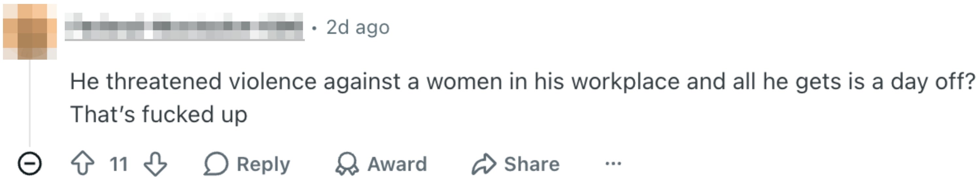Click the dot separator before "2d ago"
This screenshot has height=180, width=980.
click(x=314, y=28)
